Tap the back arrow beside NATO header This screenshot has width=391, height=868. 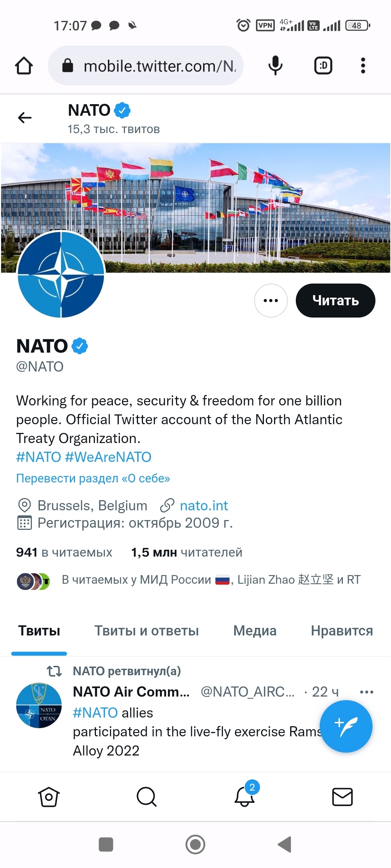click(x=25, y=118)
